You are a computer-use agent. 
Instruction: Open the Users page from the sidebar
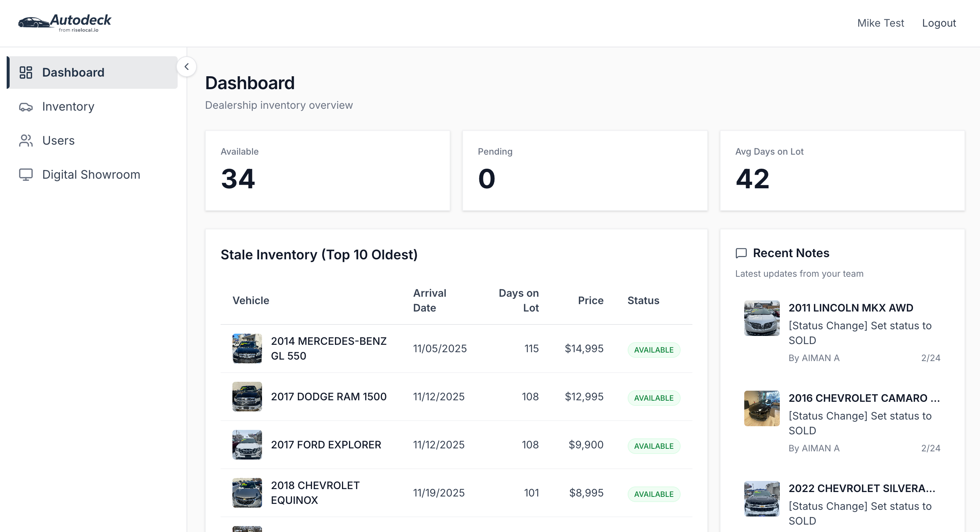(x=58, y=140)
